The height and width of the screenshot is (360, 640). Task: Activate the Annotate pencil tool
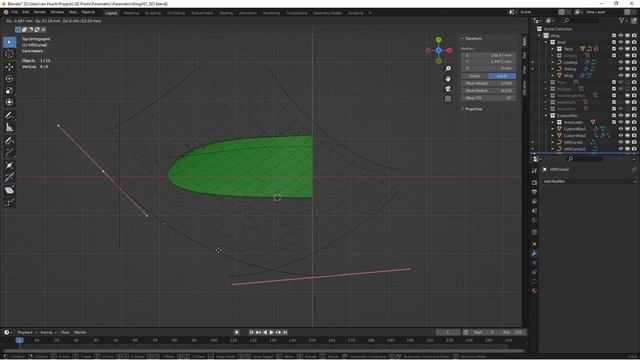click(x=9, y=116)
